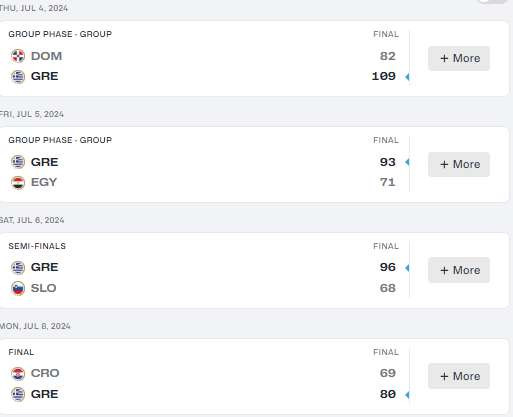Expand More for GRE vs EGY game

pyautogui.click(x=459, y=164)
